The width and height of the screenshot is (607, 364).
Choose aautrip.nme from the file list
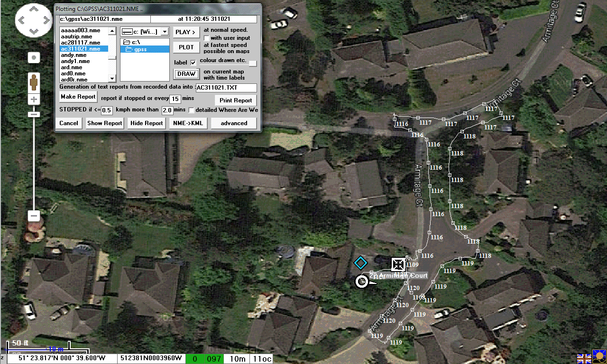tap(76, 36)
